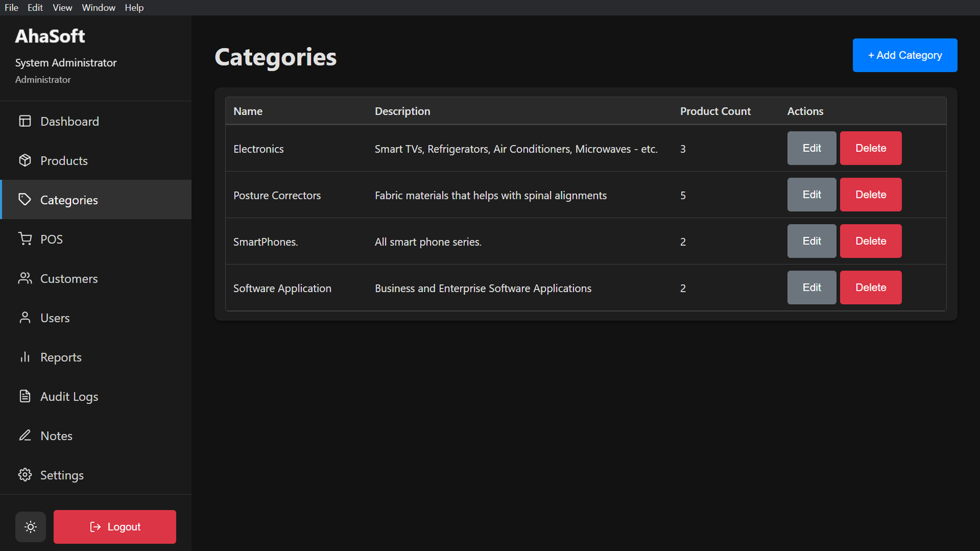This screenshot has width=980, height=551.
Task: Edit the Posture Correctors category
Action: (x=812, y=194)
